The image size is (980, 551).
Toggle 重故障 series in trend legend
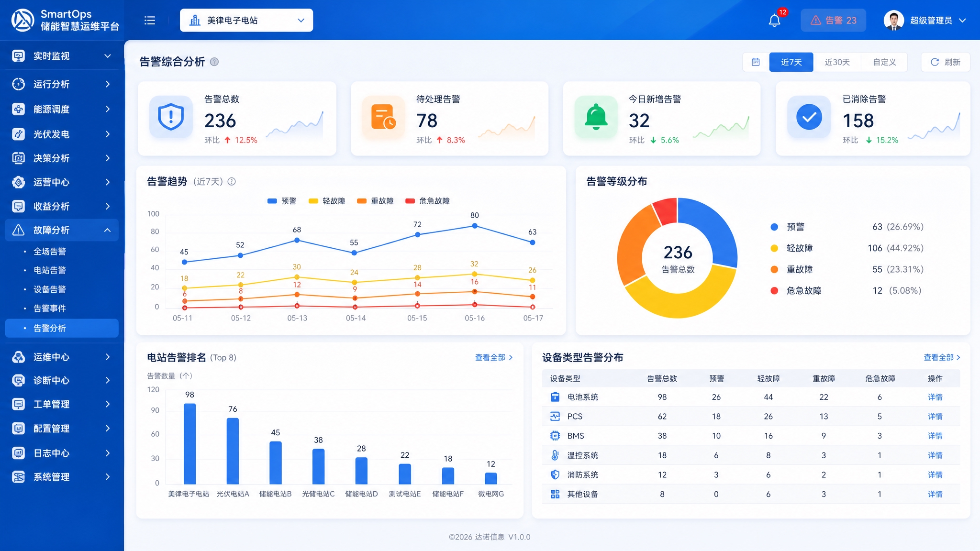(375, 201)
